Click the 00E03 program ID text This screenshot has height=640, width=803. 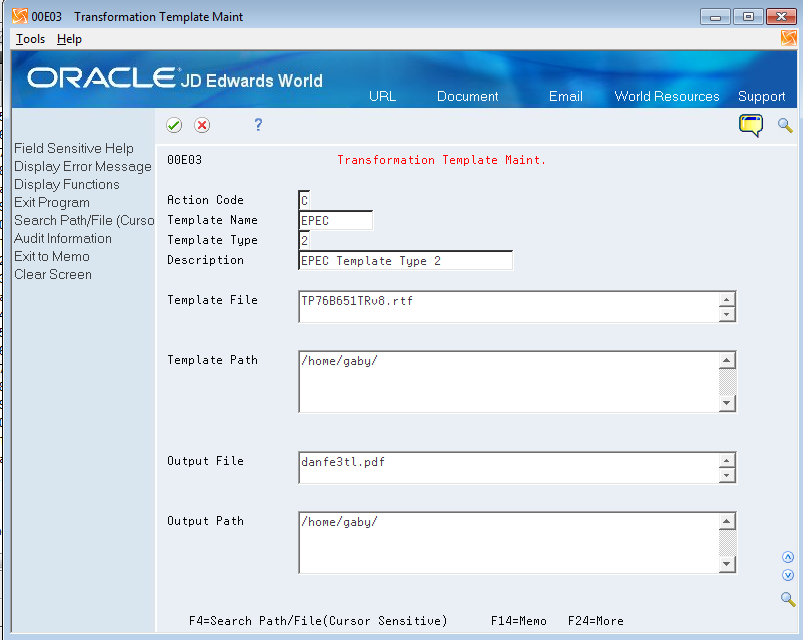184,160
